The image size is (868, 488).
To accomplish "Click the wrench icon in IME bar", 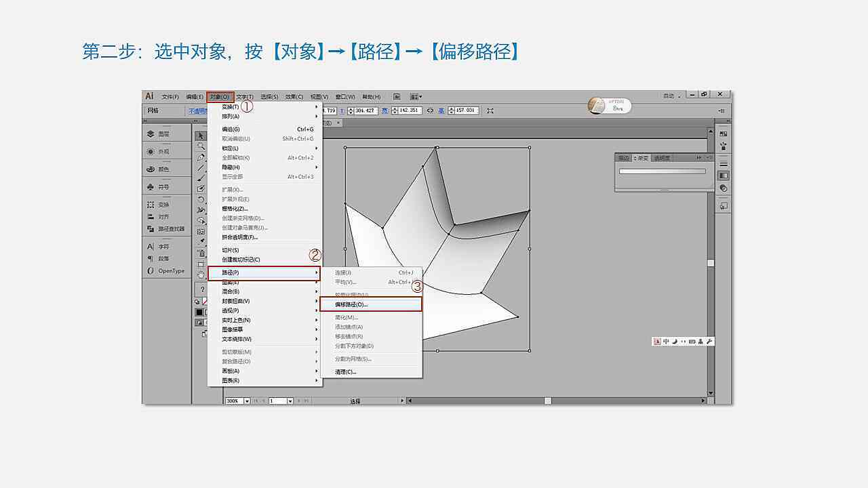I will coord(709,342).
